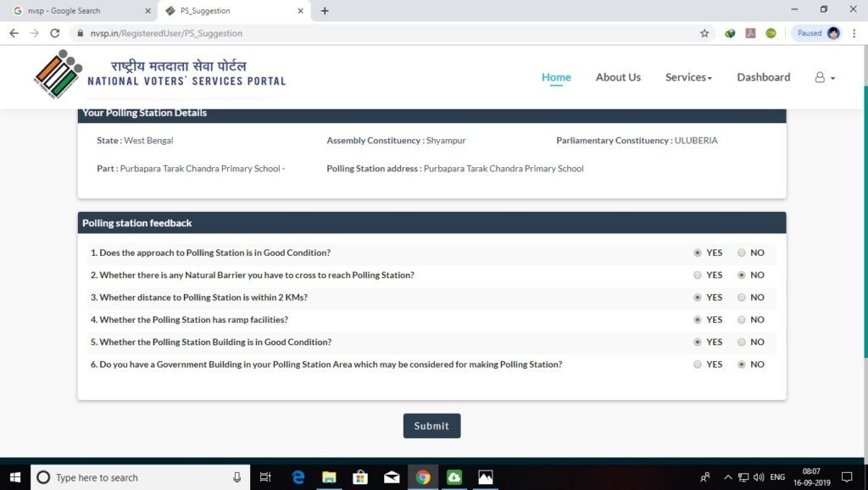The width and height of the screenshot is (868, 490).
Task: Select YES for natural barrier question
Action: pos(698,276)
